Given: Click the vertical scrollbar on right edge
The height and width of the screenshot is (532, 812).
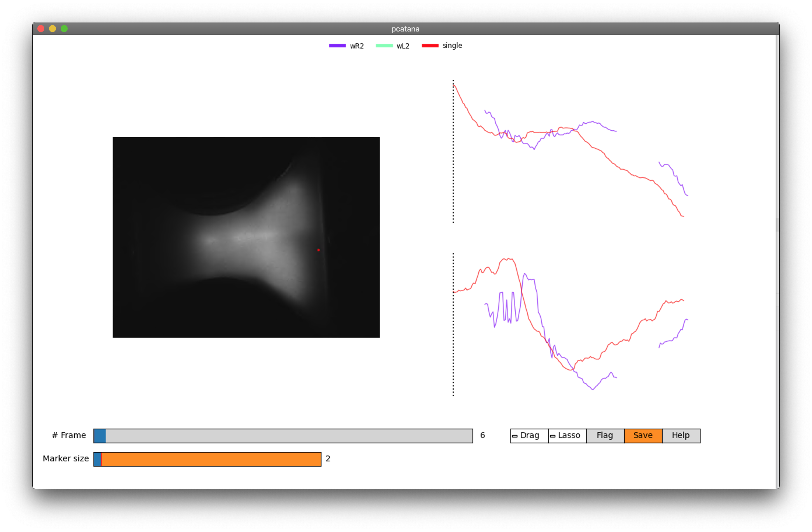Looking at the screenshot, I should 777,225.
